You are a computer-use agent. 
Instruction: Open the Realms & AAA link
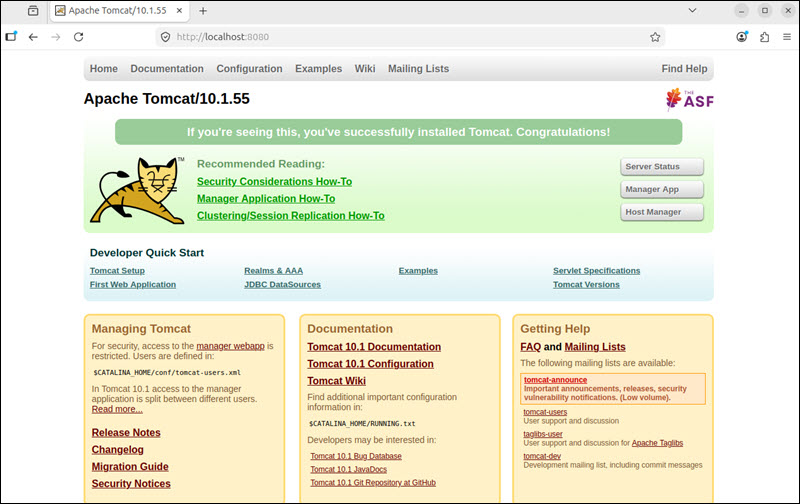point(273,271)
